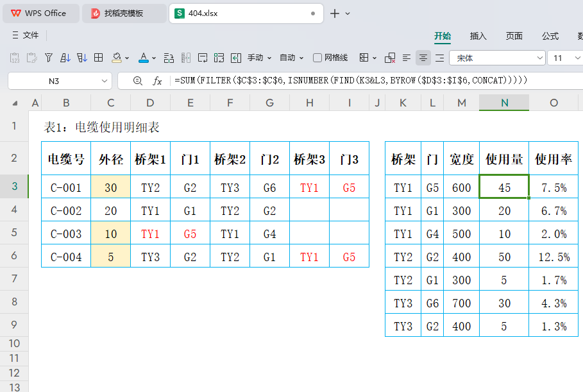Click the 宽度 value 700 cell

coord(461,303)
